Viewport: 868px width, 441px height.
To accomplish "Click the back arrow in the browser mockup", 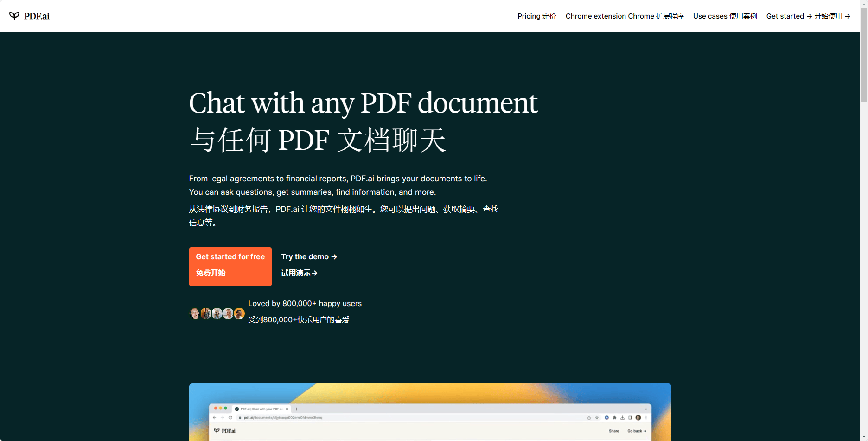I will tap(214, 417).
